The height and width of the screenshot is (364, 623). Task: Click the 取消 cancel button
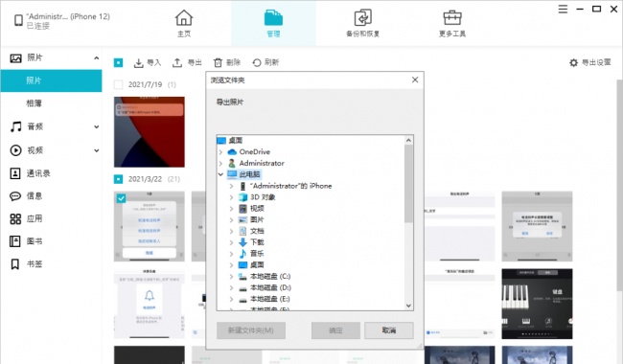coord(389,330)
